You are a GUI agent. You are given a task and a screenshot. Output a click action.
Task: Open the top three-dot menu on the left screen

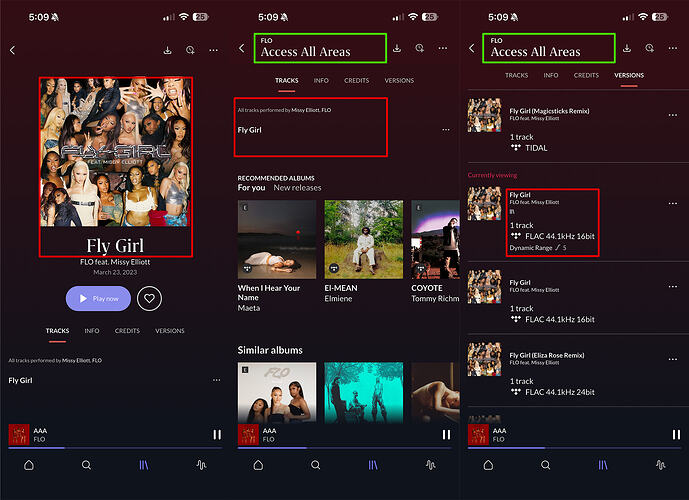click(214, 50)
